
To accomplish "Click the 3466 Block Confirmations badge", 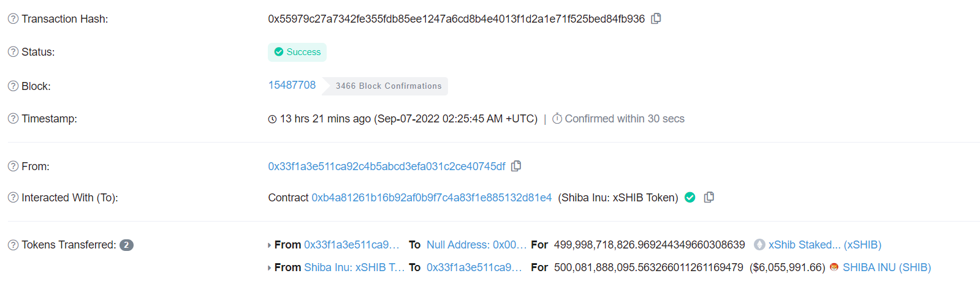I will 388,86.
